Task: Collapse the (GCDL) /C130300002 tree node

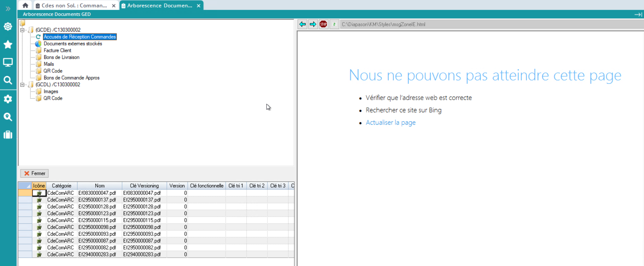Action: coord(23,85)
